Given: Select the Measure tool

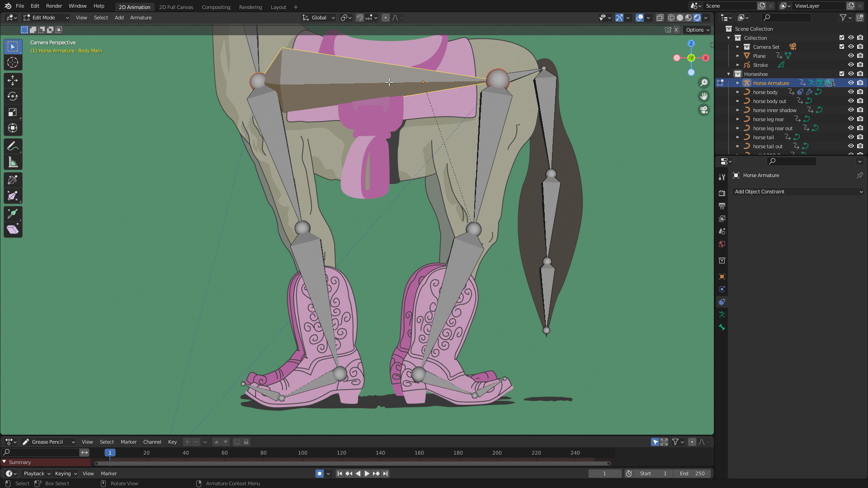Looking at the screenshot, I should [13, 162].
